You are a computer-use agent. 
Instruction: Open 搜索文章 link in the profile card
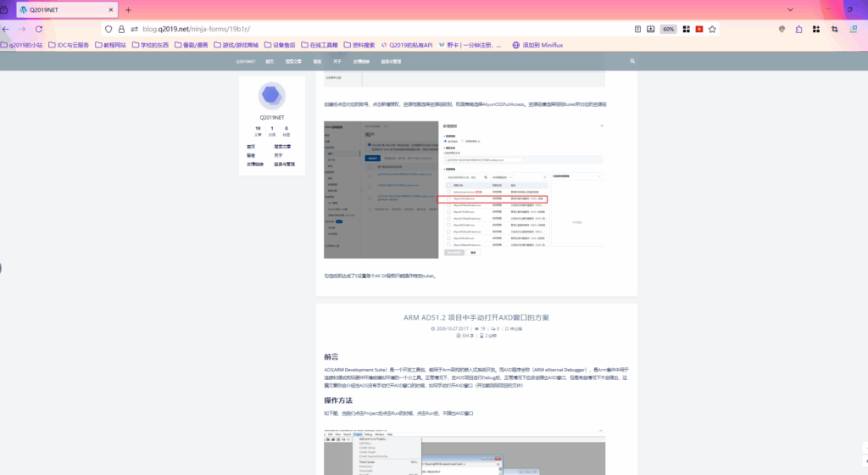(x=282, y=147)
